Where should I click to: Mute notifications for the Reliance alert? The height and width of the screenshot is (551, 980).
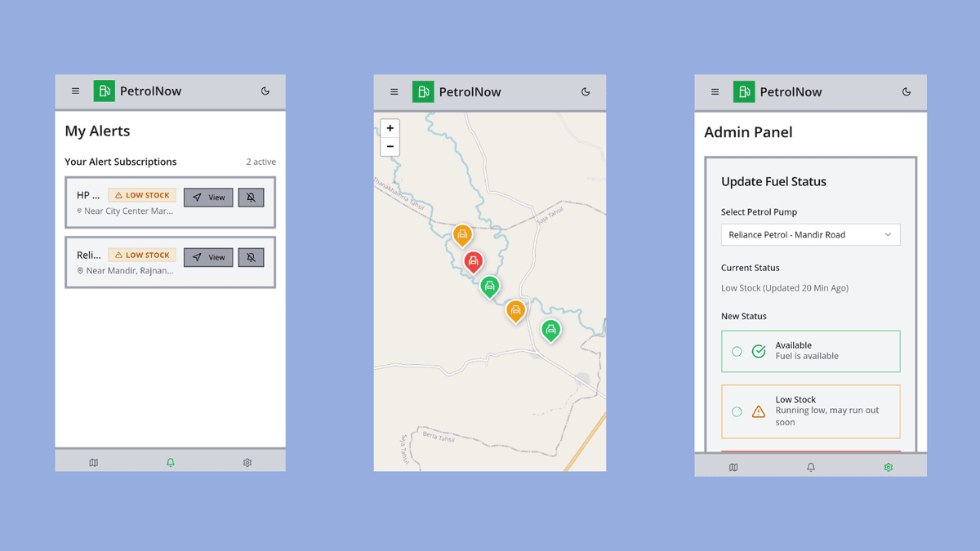click(x=251, y=257)
